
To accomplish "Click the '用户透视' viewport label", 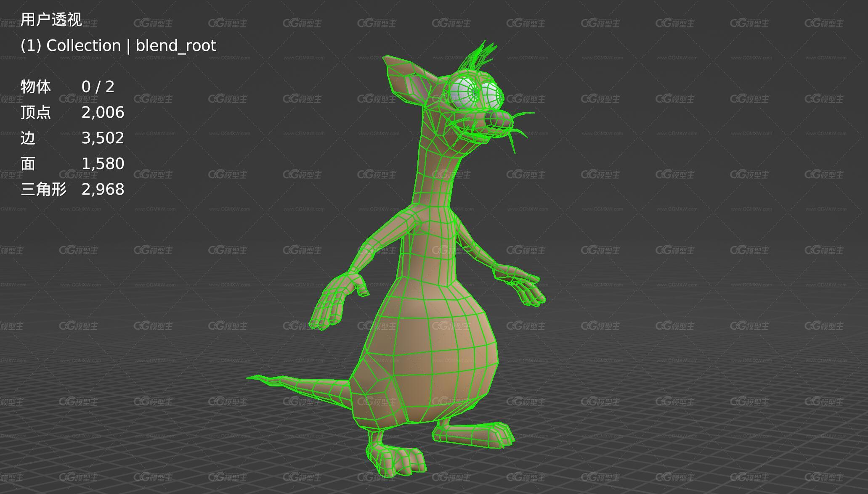I will (51, 20).
